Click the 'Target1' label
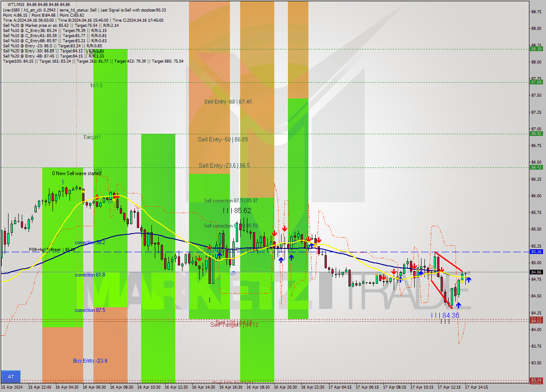The height and width of the screenshot is (392, 546). click(x=92, y=137)
